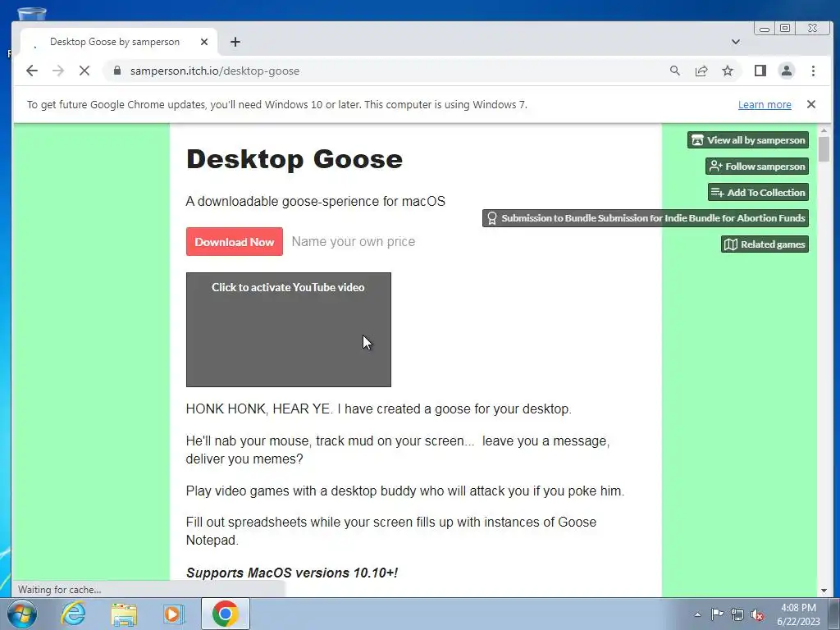Open the zoom magnifier in address bar
840x630 pixels.
coord(675,71)
